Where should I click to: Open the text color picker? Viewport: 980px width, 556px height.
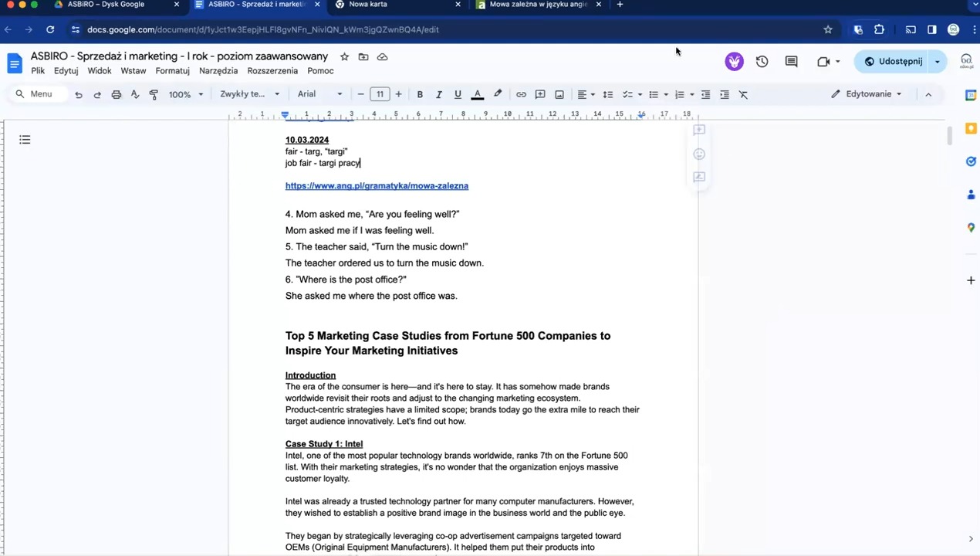coord(477,94)
